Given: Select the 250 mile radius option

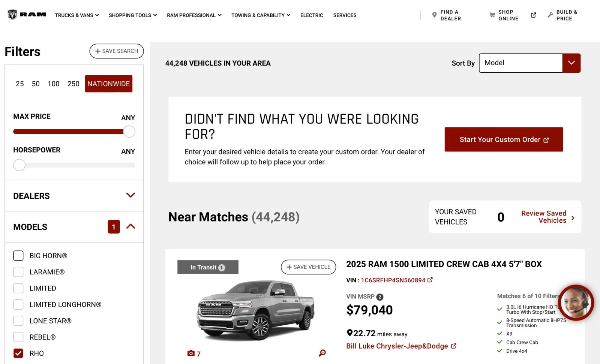Looking at the screenshot, I should [x=73, y=84].
